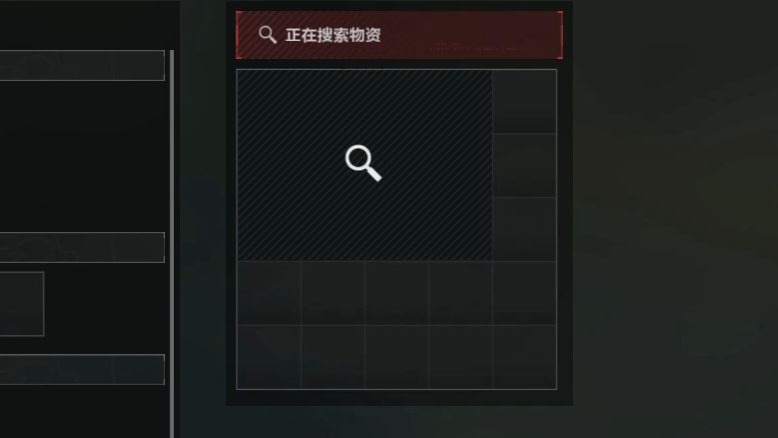
Task: Click the topmost horizontal bar in left panel
Action: click(82, 65)
